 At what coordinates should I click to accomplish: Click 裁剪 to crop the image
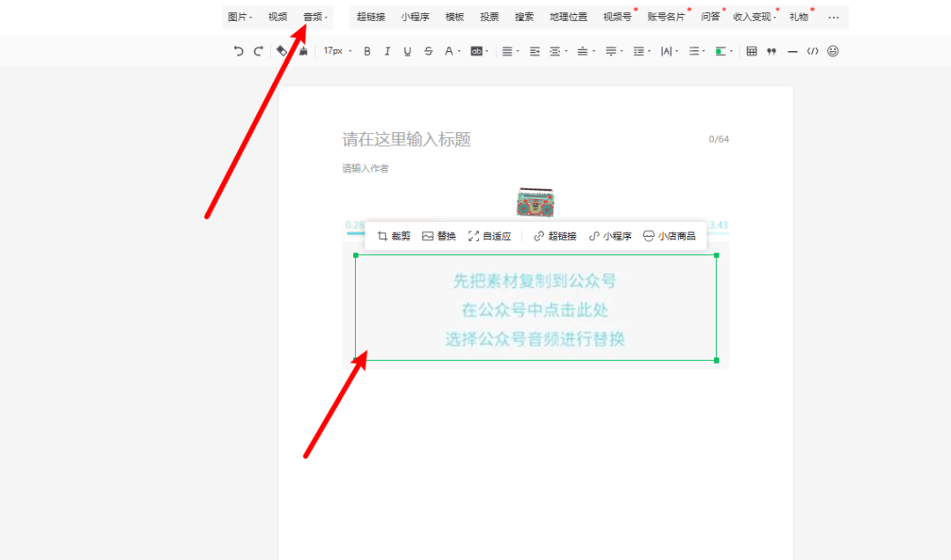coord(394,236)
